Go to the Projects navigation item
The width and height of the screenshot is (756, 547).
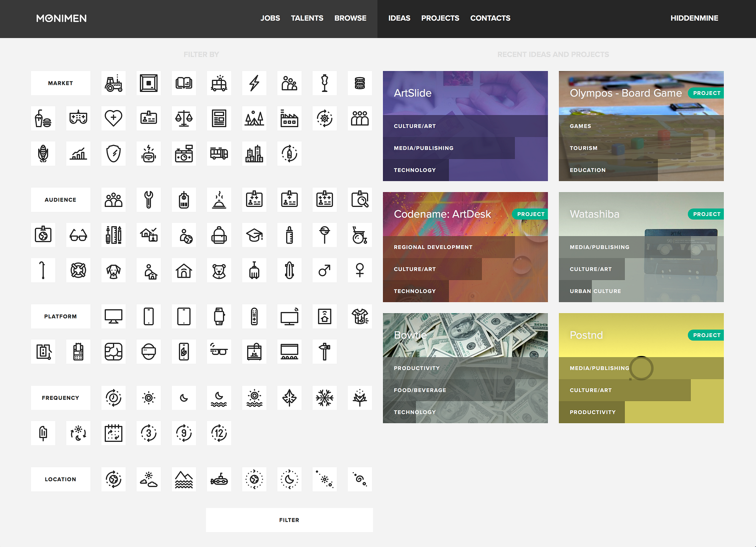click(x=440, y=18)
